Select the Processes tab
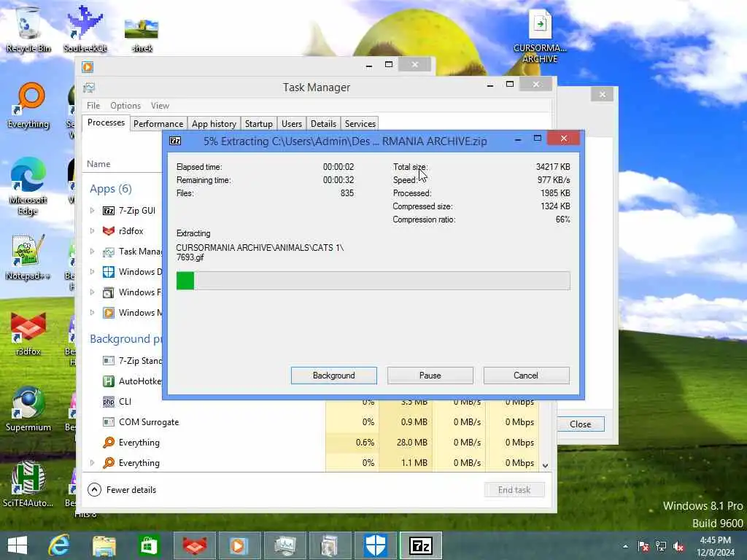The width and height of the screenshot is (747, 560). pyautogui.click(x=106, y=122)
